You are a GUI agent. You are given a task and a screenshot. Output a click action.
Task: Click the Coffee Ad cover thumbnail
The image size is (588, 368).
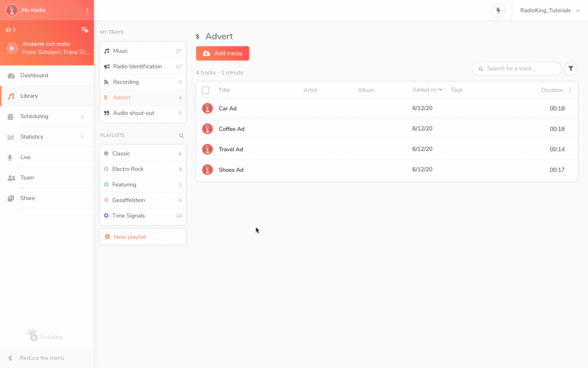[x=207, y=129]
